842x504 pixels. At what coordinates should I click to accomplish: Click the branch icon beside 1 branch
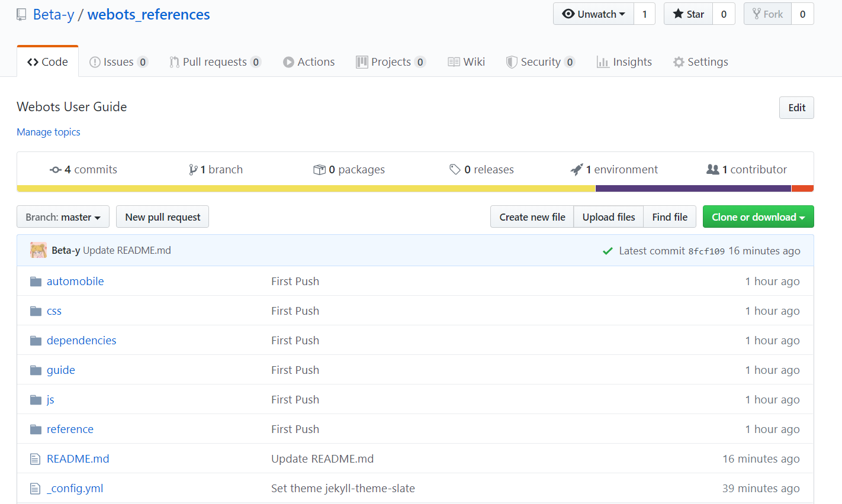click(193, 170)
